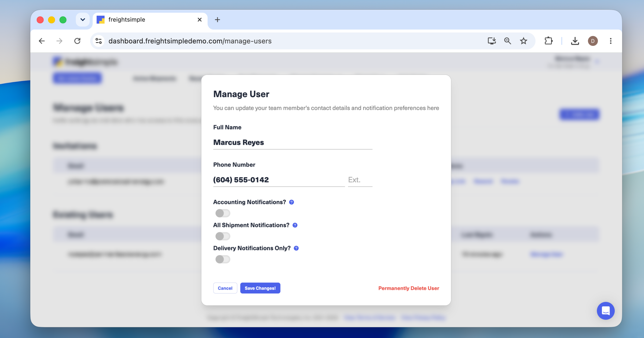Click the Delivery Notifications Only? label
This screenshot has height=338, width=644.
point(252,248)
